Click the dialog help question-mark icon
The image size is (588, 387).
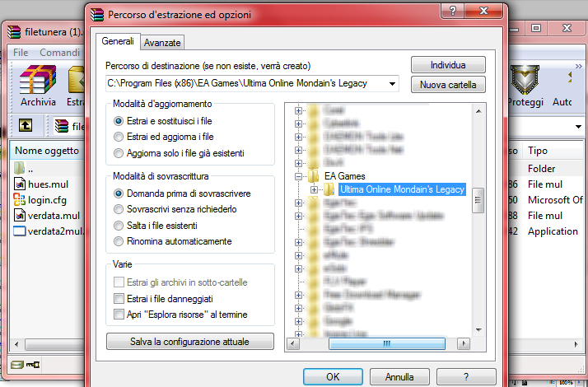point(453,11)
